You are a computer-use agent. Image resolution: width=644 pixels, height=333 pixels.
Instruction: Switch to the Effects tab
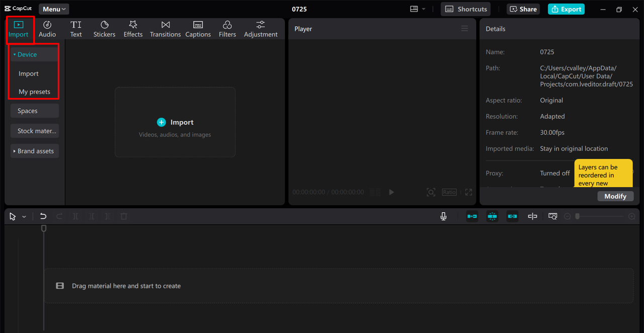(133, 29)
